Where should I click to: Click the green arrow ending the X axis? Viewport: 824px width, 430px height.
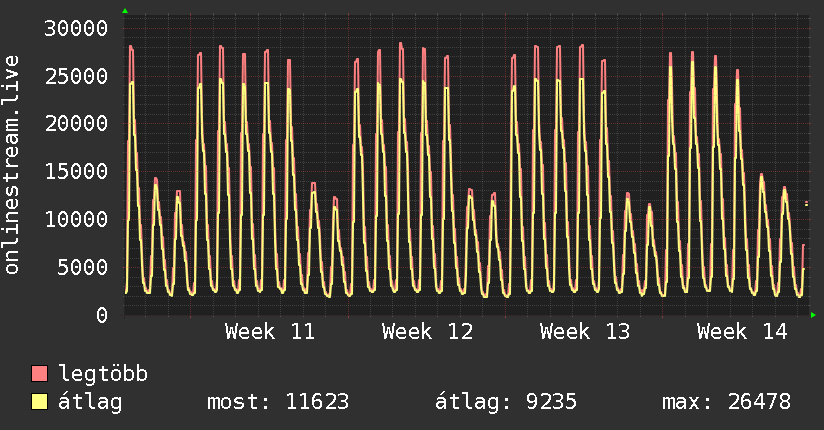pos(814,316)
